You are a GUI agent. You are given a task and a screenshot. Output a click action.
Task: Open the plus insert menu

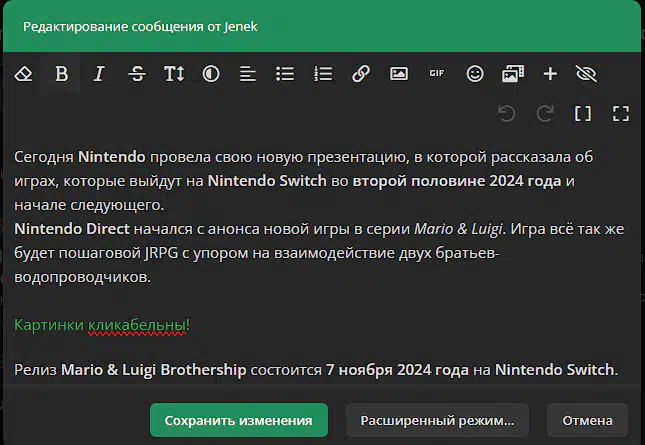(550, 74)
